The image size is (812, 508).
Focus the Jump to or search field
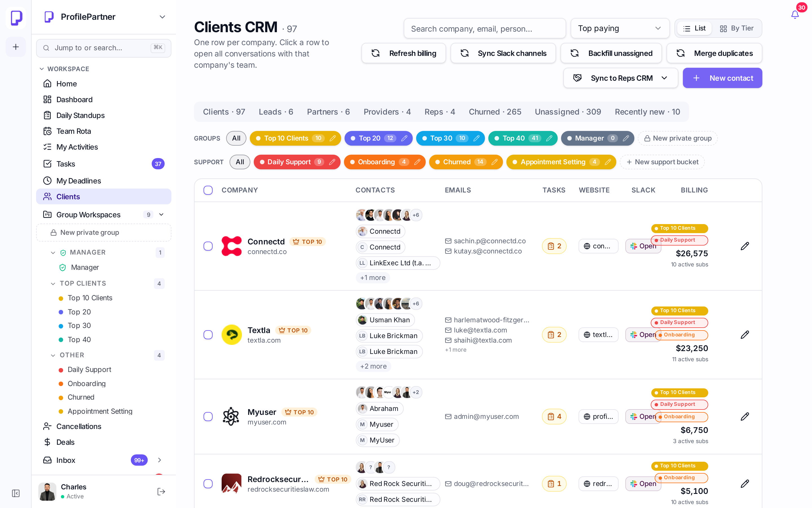104,48
